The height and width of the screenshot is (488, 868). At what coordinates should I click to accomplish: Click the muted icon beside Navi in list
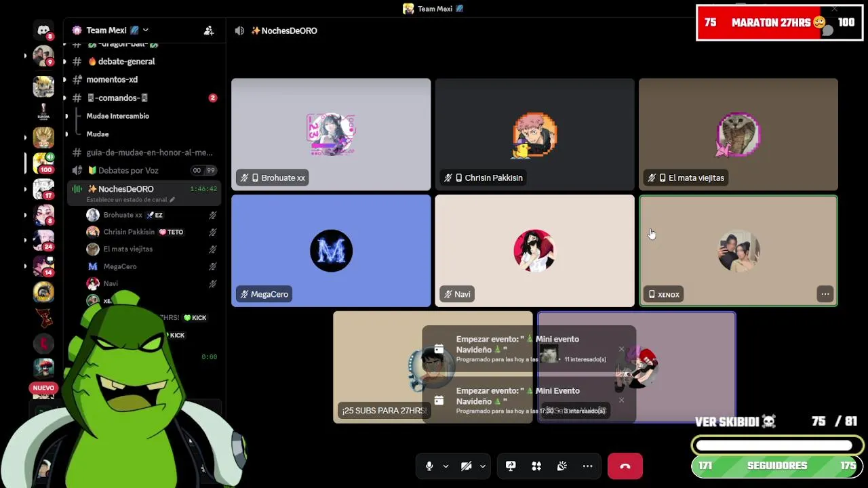click(x=213, y=283)
